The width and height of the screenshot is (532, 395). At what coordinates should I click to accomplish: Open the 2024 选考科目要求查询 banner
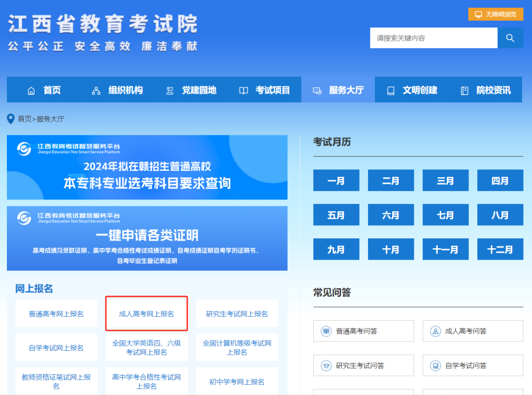[146, 167]
